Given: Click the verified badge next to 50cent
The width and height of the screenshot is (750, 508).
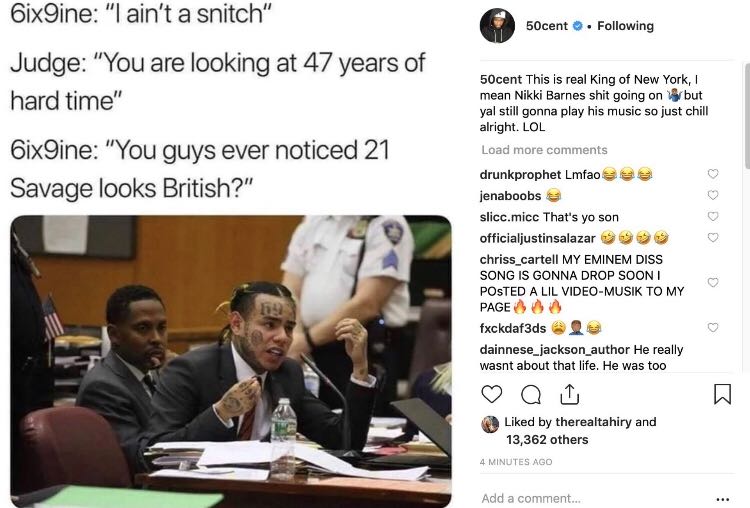Looking at the screenshot, I should [578, 26].
